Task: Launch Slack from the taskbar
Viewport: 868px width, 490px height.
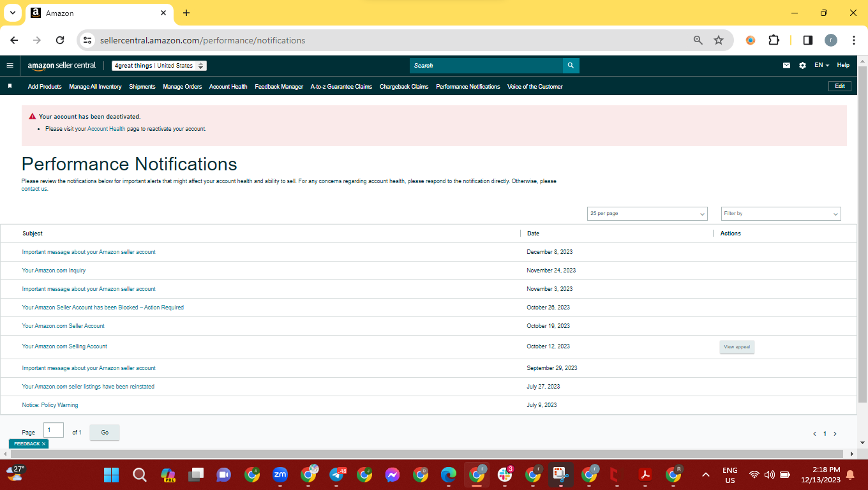Action: tap(505, 475)
